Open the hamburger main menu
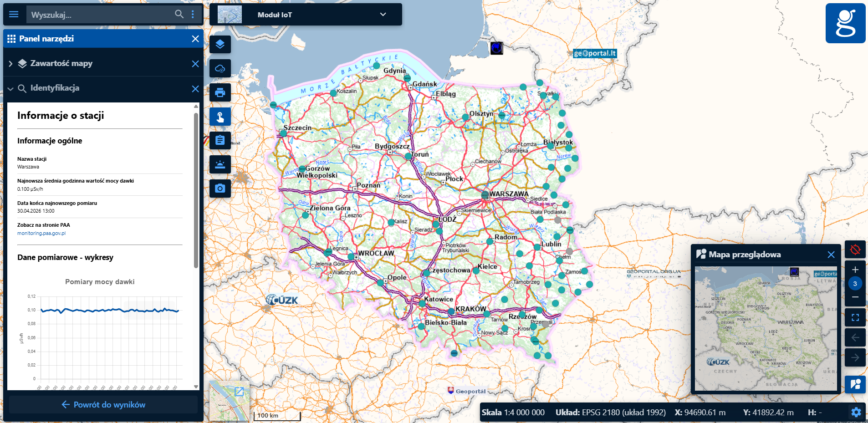This screenshot has width=868, height=423. coord(14,15)
